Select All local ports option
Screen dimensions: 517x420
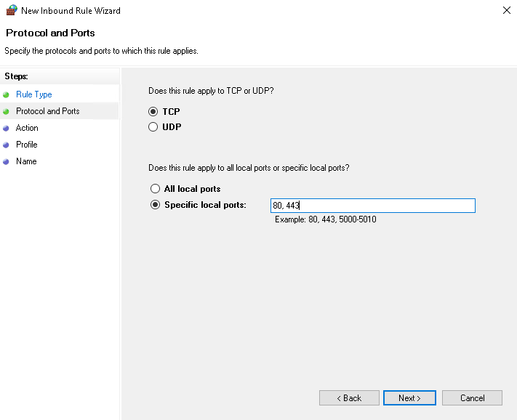pyautogui.click(x=154, y=189)
